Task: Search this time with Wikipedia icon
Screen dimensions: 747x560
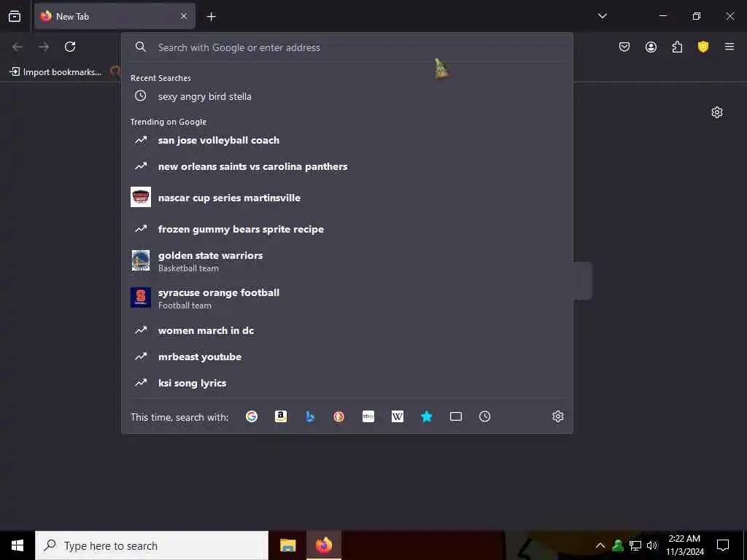Action: [398, 416]
